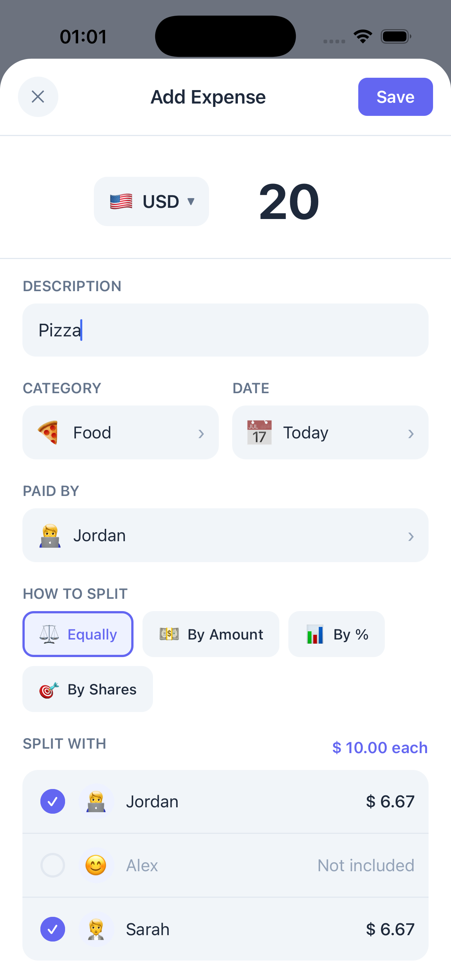Tap Sarah's avatar in split list
This screenshot has width=451, height=980.
(96, 930)
